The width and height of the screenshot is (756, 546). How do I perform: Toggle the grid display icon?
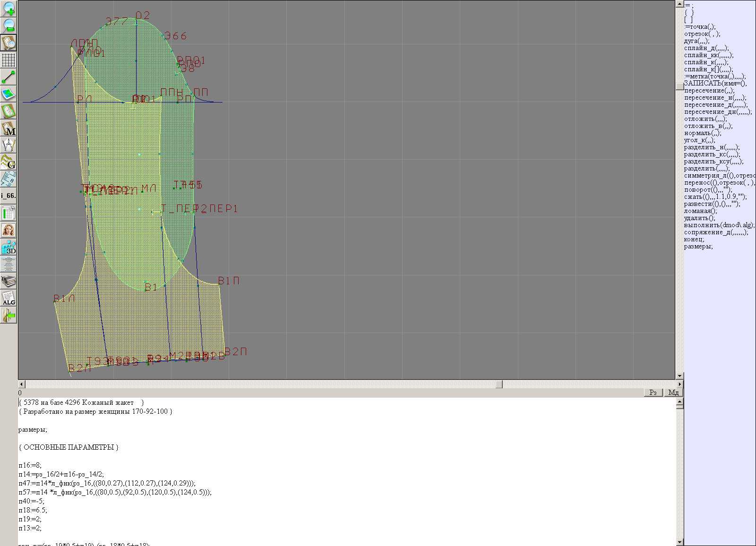click(9, 60)
